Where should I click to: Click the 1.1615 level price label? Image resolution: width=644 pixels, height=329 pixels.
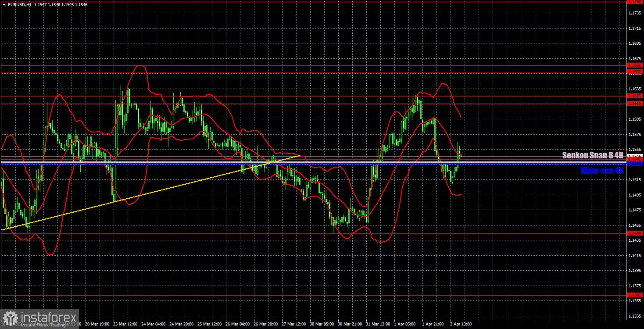pos(635,104)
